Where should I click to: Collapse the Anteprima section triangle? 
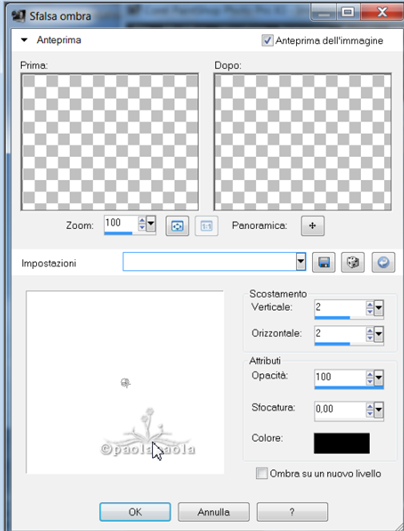click(24, 40)
